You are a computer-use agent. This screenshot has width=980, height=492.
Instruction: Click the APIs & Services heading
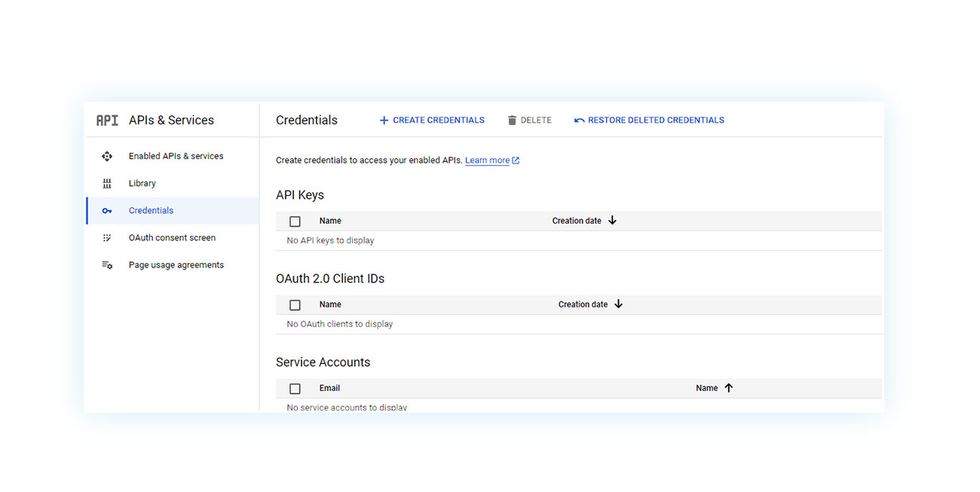(171, 121)
